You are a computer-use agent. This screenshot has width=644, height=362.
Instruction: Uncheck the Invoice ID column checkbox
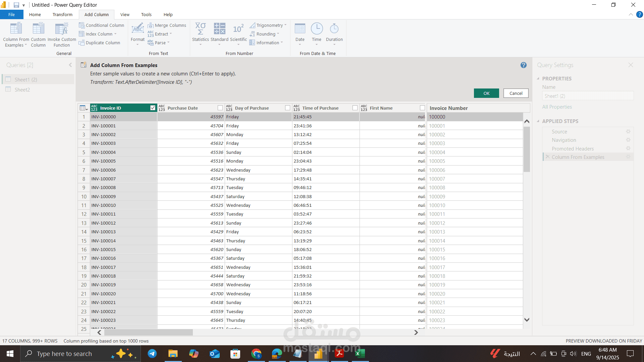pyautogui.click(x=153, y=108)
